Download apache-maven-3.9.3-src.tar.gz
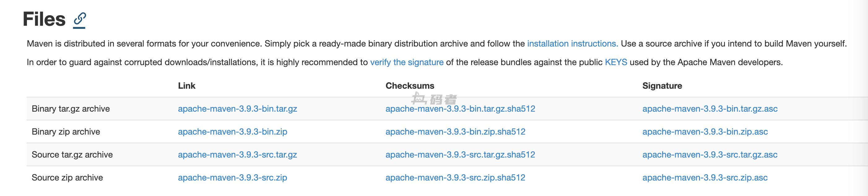Image resolution: width=868 pixels, height=196 pixels. (237, 154)
